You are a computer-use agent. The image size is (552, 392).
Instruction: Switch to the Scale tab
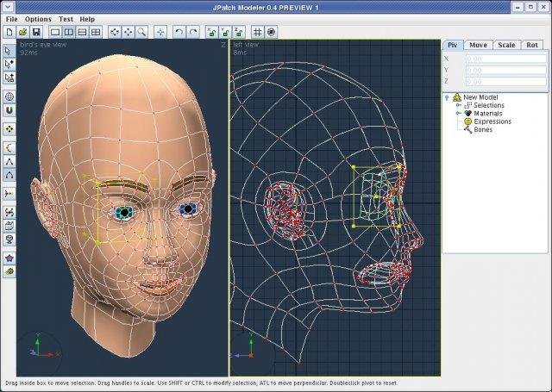coord(505,45)
